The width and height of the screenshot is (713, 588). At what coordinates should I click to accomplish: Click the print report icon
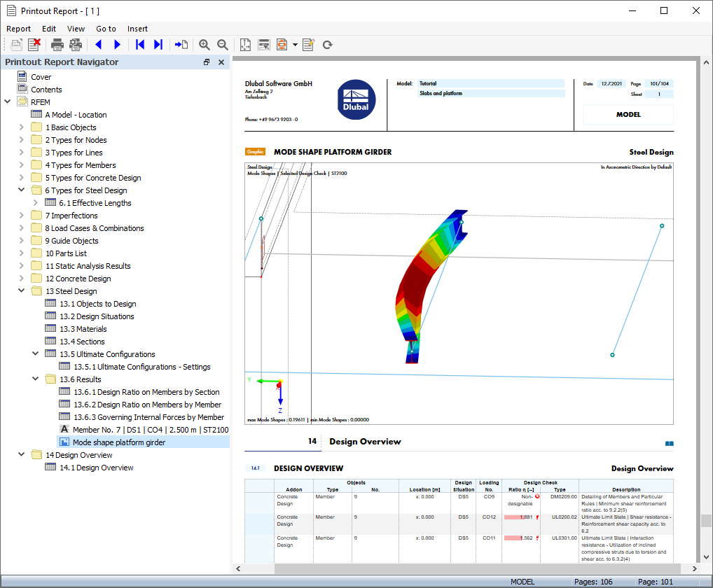click(57, 45)
